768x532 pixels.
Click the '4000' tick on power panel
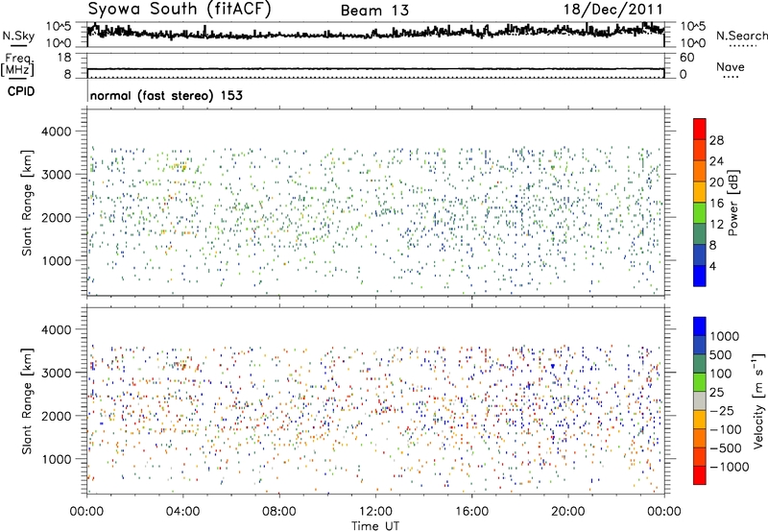[x=56, y=132]
